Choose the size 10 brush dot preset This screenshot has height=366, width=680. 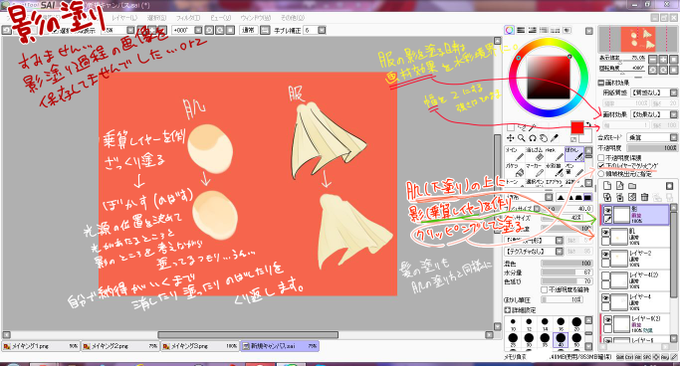[x=513, y=323]
